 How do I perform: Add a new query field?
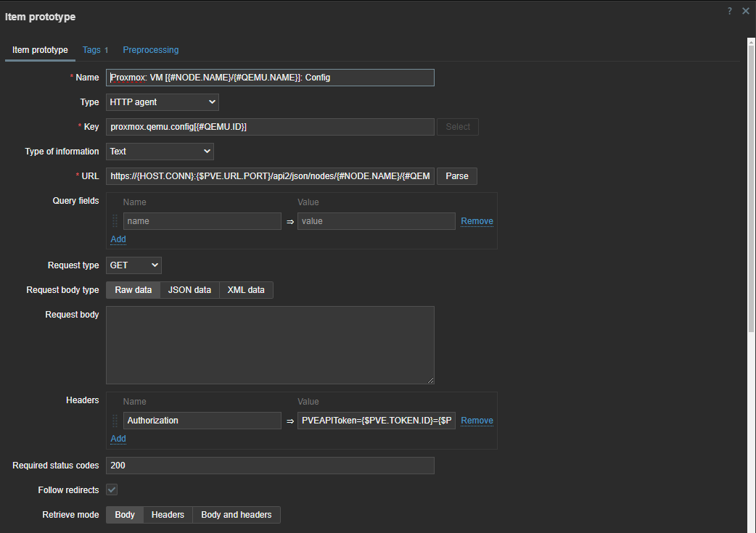click(118, 239)
